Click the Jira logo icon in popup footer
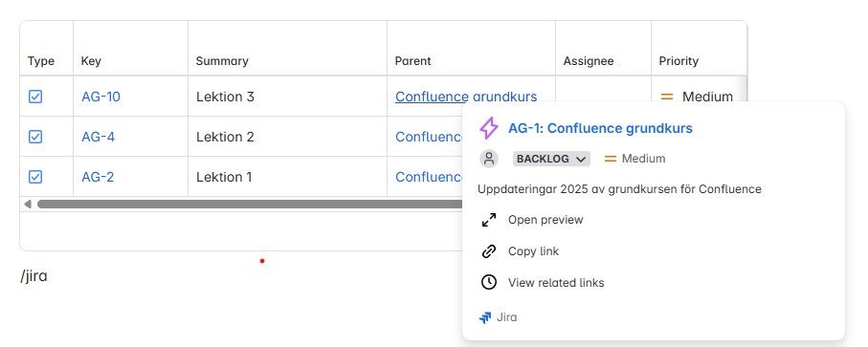Viewport: 868px width, 347px height. pos(485,317)
